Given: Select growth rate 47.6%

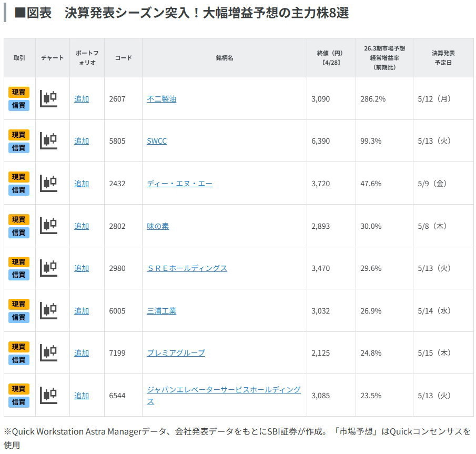Looking at the screenshot, I should pos(371,184).
